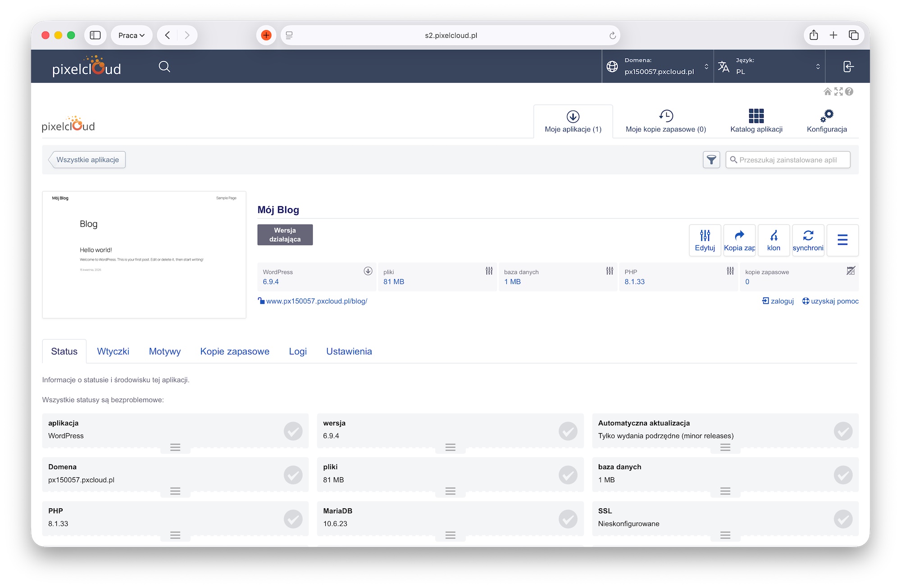This screenshot has width=901, height=588.
Task: Click the help question mark icon
Action: 849,92
